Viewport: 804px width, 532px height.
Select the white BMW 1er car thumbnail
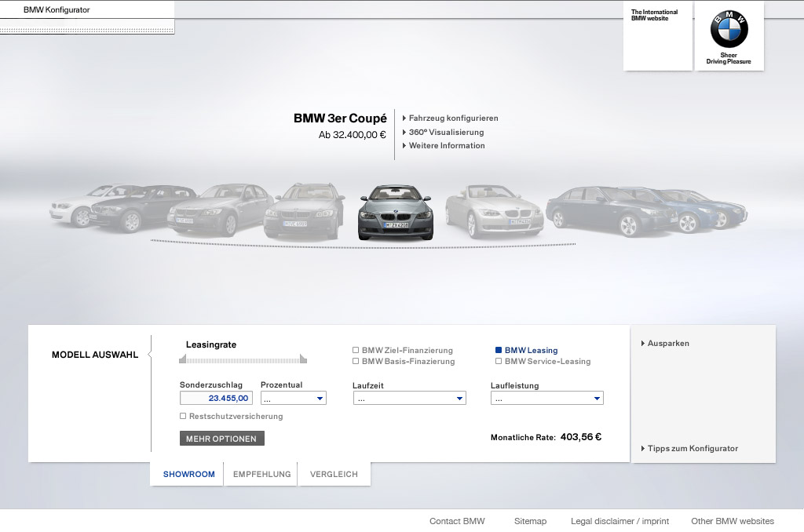click(x=71, y=209)
